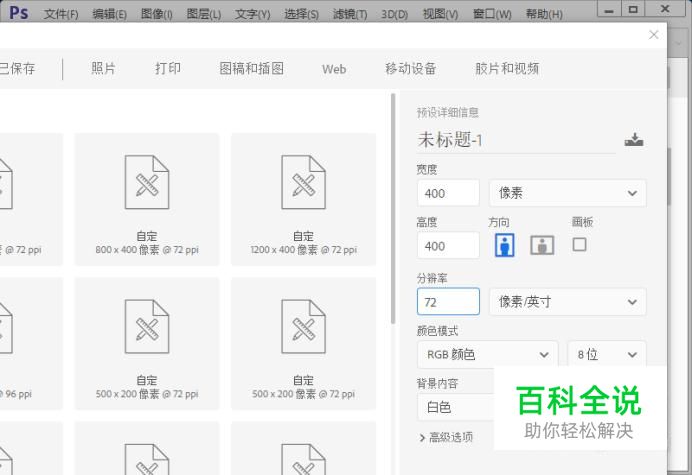Select the 800 x 400 像素 preset
Viewport: 692px width, 475px height.
[147, 200]
